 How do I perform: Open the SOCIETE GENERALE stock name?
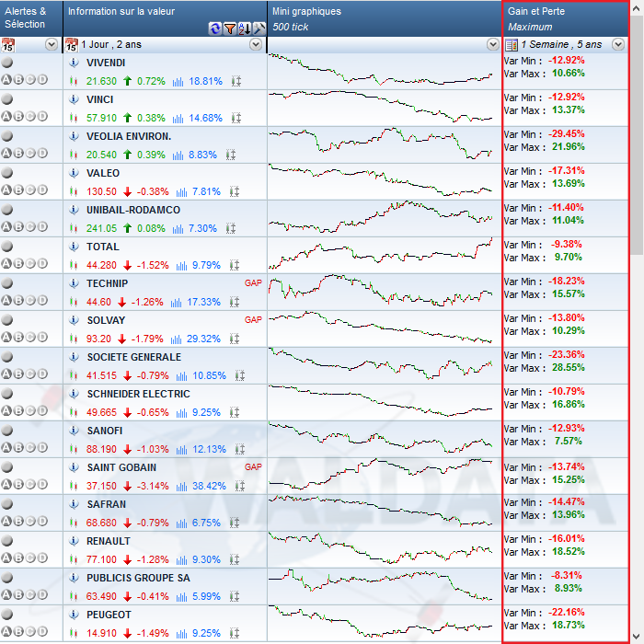tap(134, 357)
